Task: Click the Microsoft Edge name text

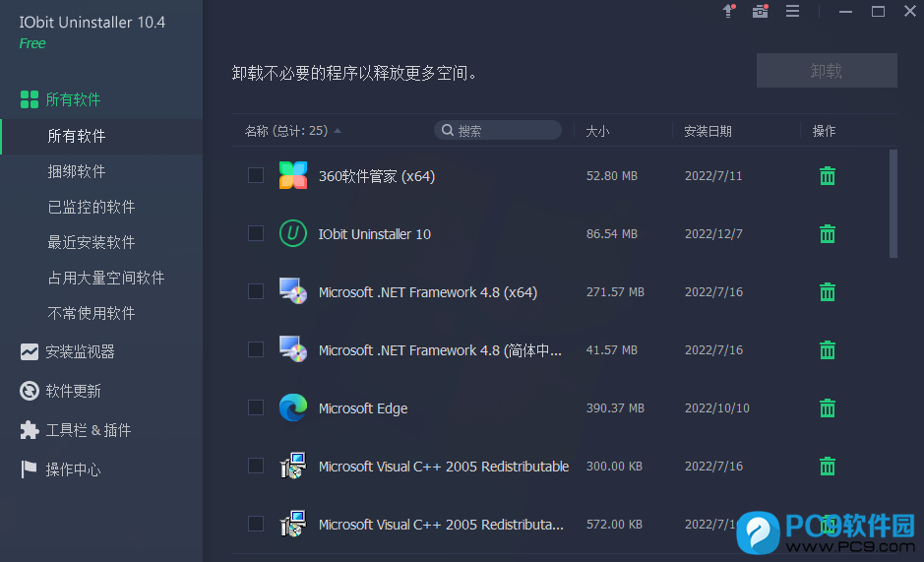Action: click(363, 408)
